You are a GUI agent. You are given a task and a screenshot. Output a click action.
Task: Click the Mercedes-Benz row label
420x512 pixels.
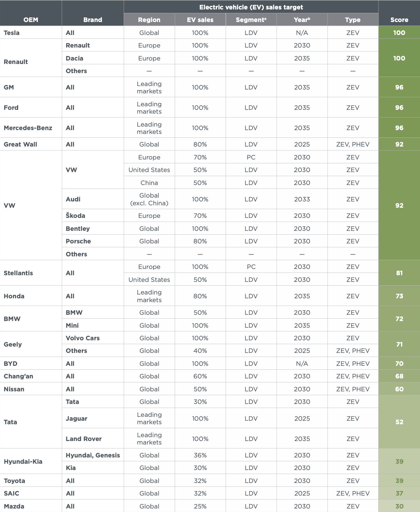[x=28, y=128]
